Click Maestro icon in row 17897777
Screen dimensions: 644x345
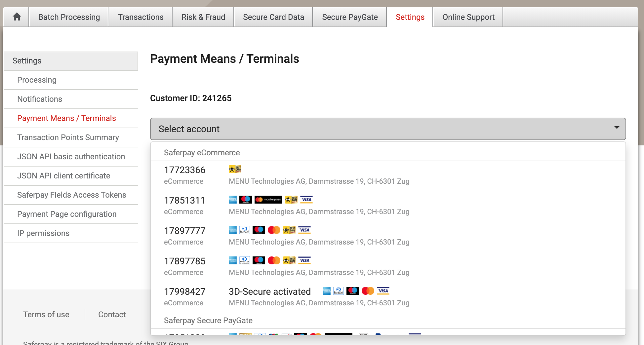coord(259,230)
